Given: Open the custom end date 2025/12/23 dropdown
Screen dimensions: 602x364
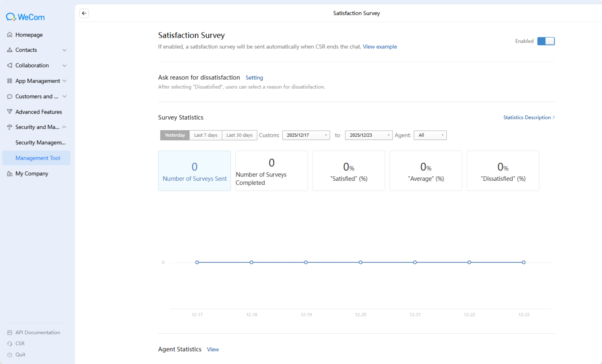Looking at the screenshot, I should point(369,135).
